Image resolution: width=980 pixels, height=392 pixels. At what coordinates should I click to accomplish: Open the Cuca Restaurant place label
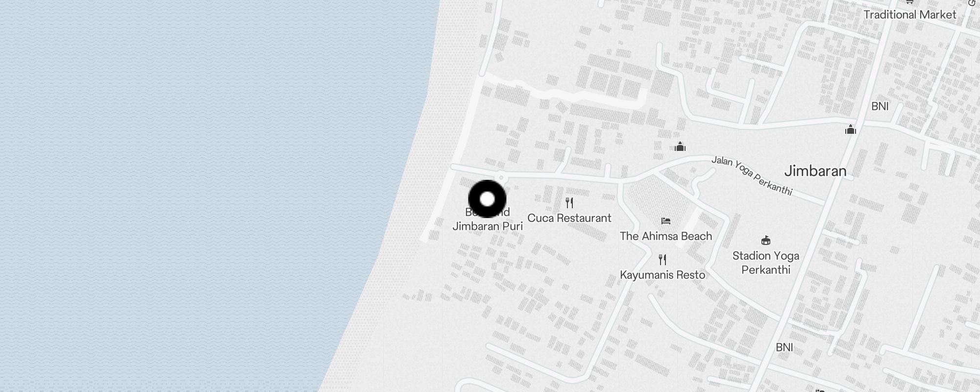569,218
